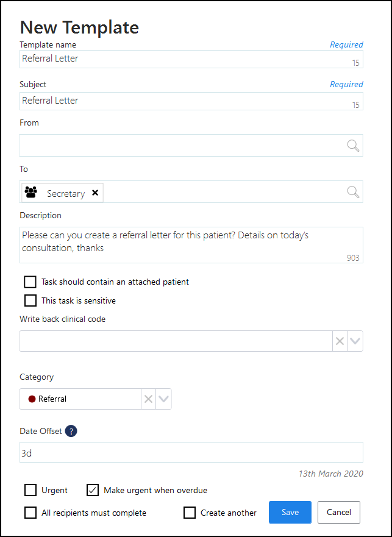Open Date Offset help question mark icon
The height and width of the screenshot is (537, 392).
point(71,431)
